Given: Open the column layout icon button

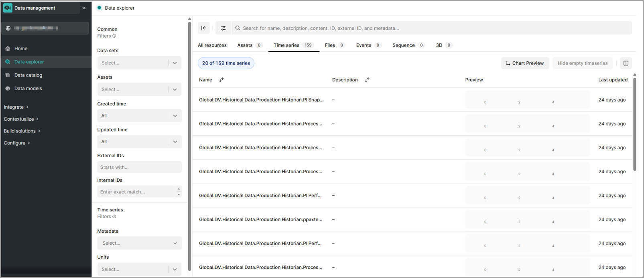Looking at the screenshot, I should coord(626,63).
